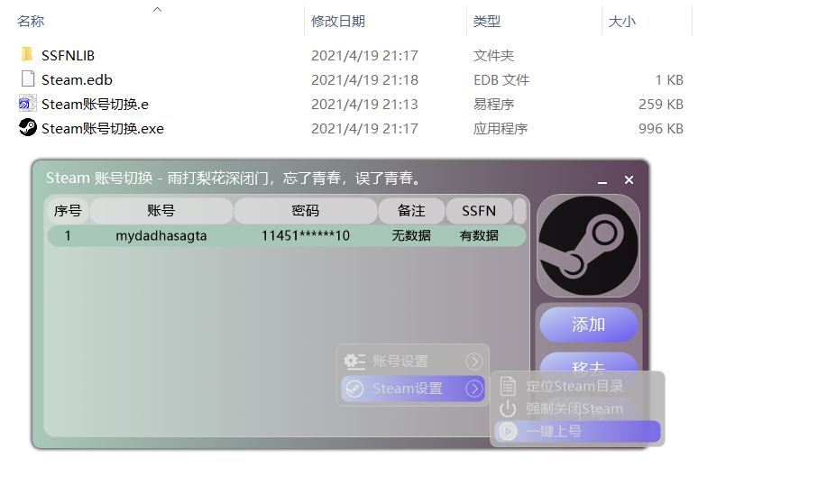Click the date 2021/4/19 21:13

(x=364, y=105)
